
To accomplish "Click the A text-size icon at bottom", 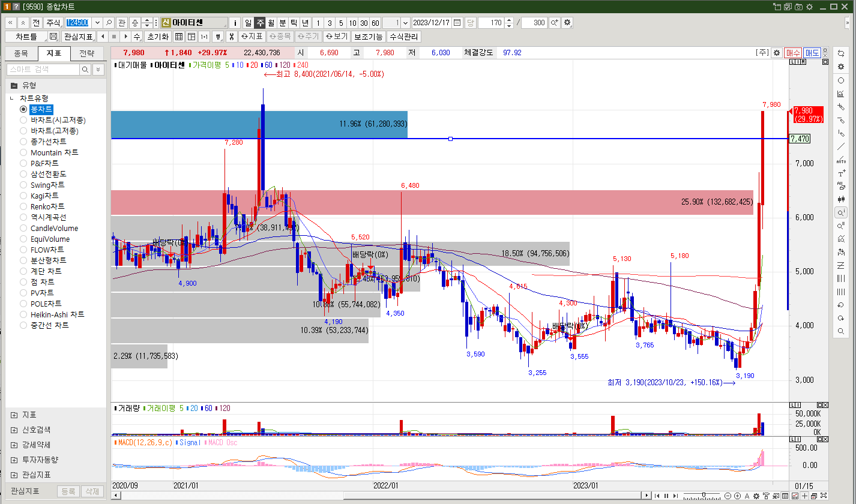I will tap(747, 496).
